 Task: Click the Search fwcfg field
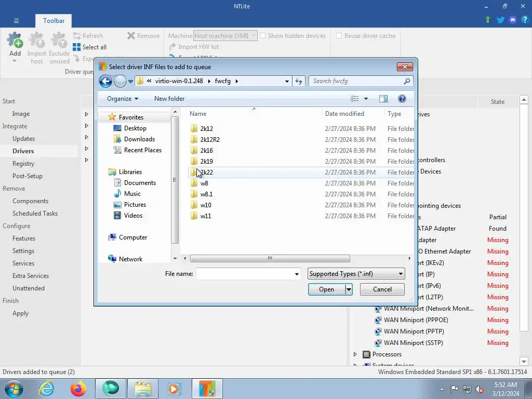(356, 81)
